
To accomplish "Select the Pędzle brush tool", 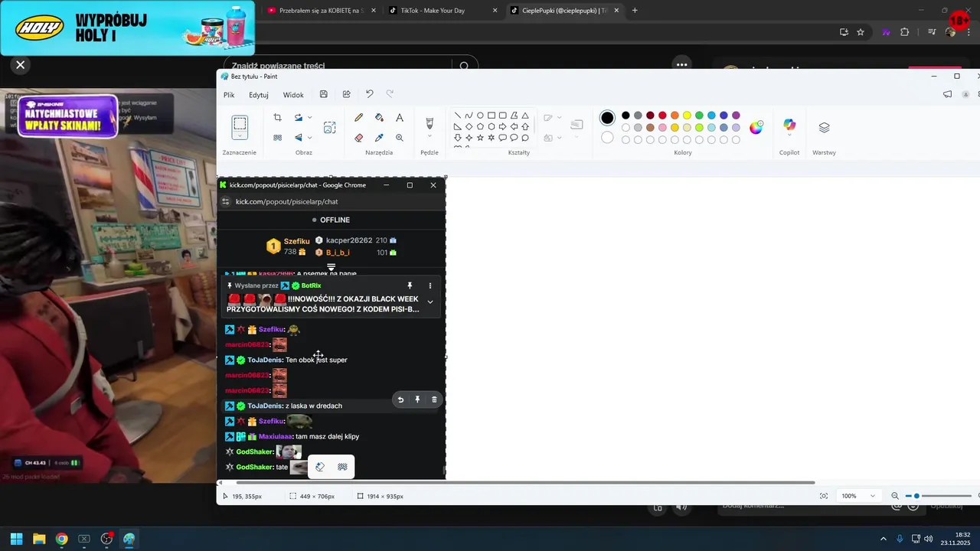I will (430, 122).
